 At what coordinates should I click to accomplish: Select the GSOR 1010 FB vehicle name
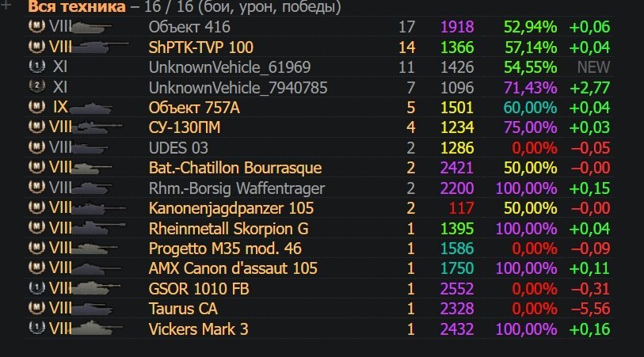point(199,289)
